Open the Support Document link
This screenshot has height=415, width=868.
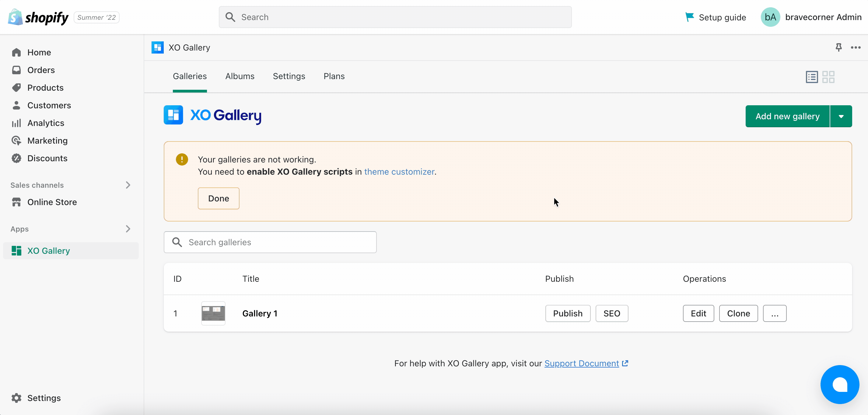tap(582, 363)
